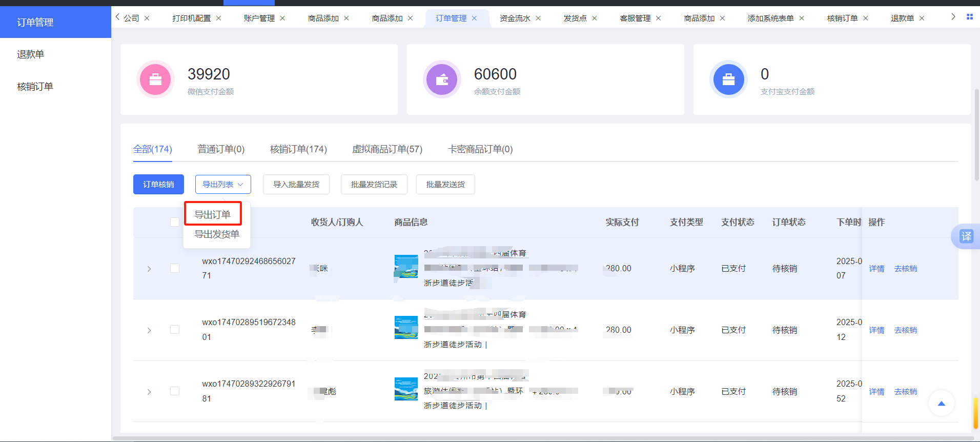Click the 实际支付 column header
The image size is (980, 442).
(622, 222)
